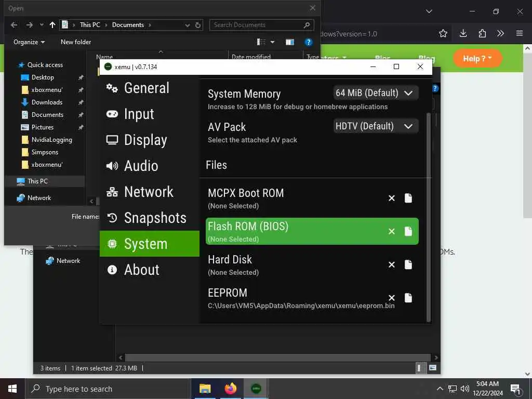Click the taskbar search box
Screen dimensions: 532x399
pos(108,389)
